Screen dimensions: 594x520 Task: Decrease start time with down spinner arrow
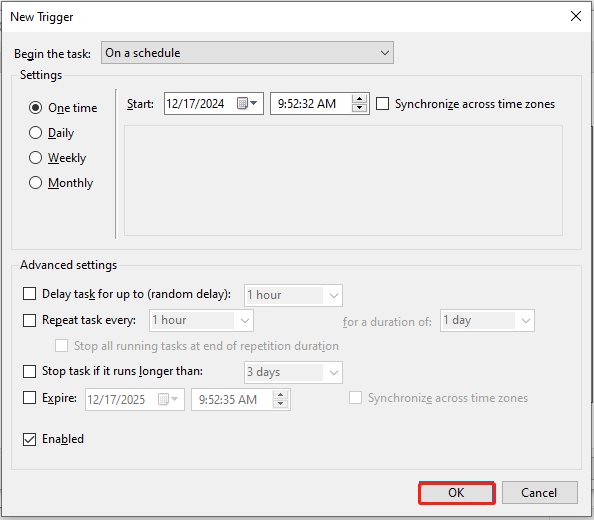pos(359,108)
